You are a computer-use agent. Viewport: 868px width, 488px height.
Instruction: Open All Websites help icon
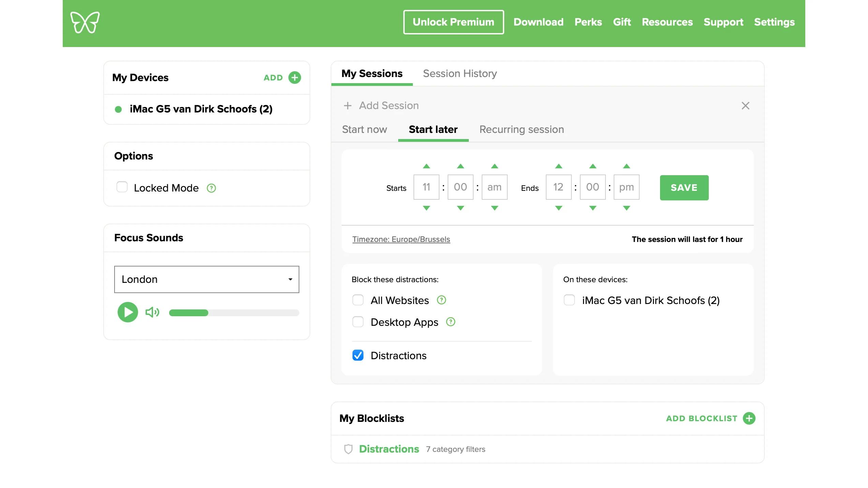click(442, 300)
